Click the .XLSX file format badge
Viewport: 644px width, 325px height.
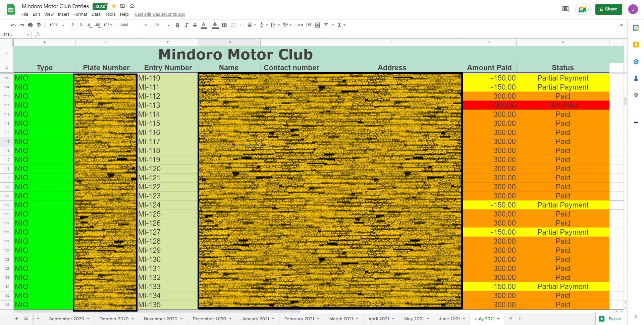click(x=100, y=6)
